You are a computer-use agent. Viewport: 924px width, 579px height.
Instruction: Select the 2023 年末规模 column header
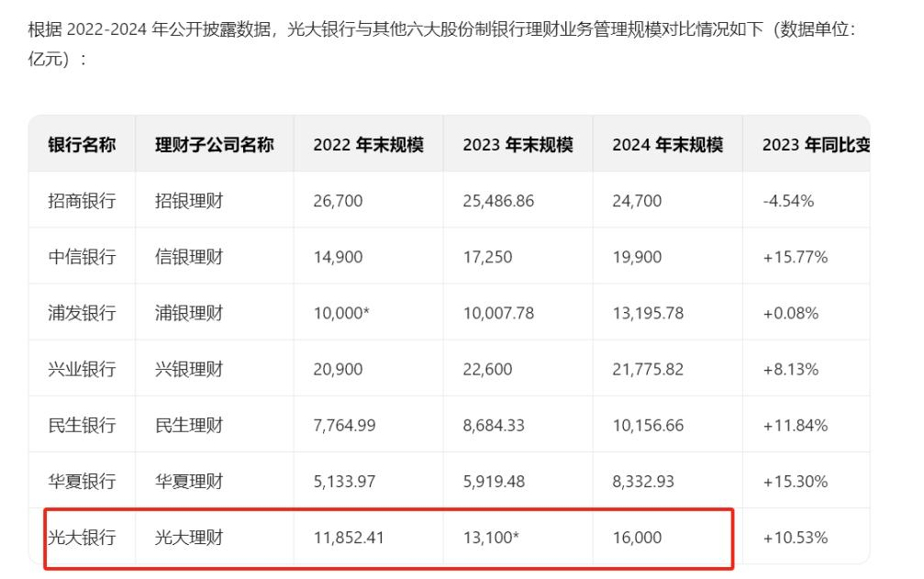tap(518, 145)
